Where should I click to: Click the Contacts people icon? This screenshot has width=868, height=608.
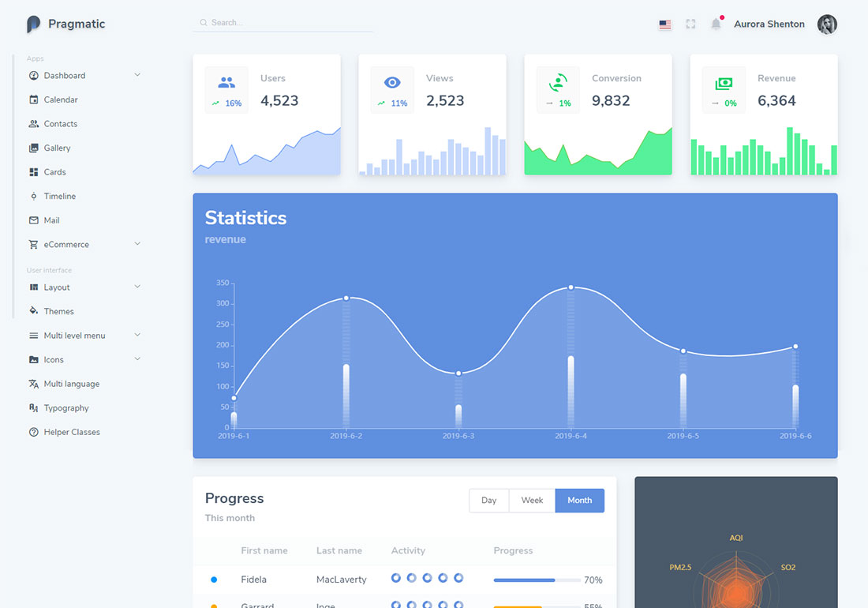[x=34, y=124]
